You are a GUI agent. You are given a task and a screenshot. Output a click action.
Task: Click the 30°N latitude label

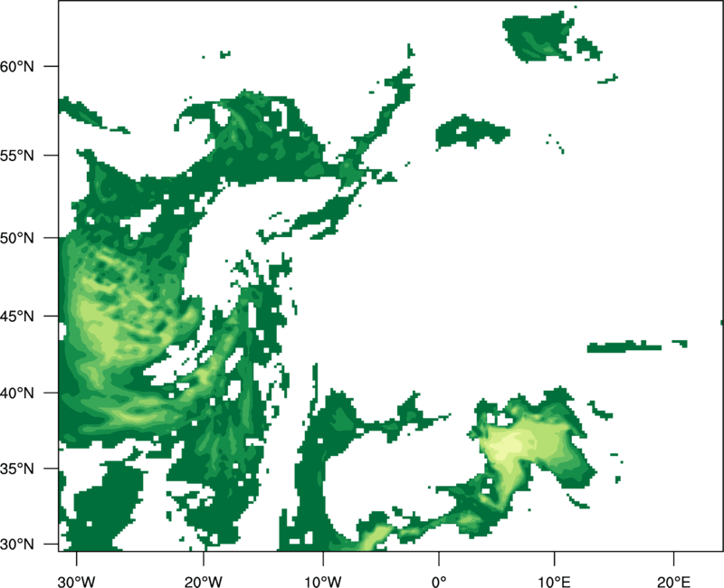[17, 545]
